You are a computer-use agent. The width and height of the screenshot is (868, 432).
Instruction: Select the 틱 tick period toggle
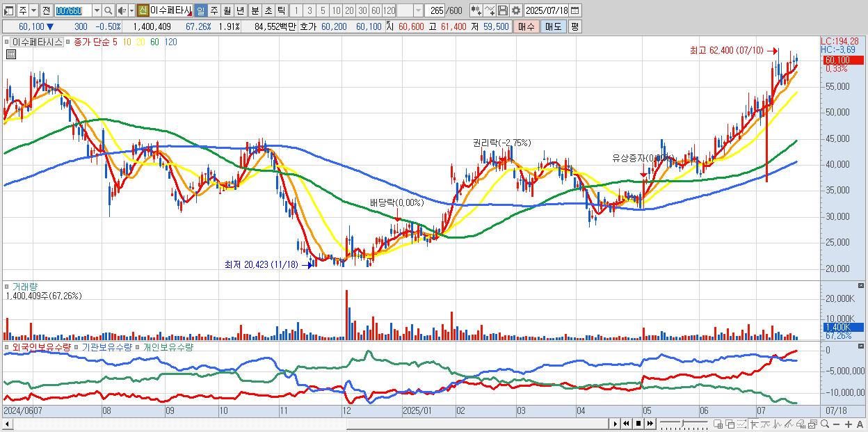tap(281, 10)
